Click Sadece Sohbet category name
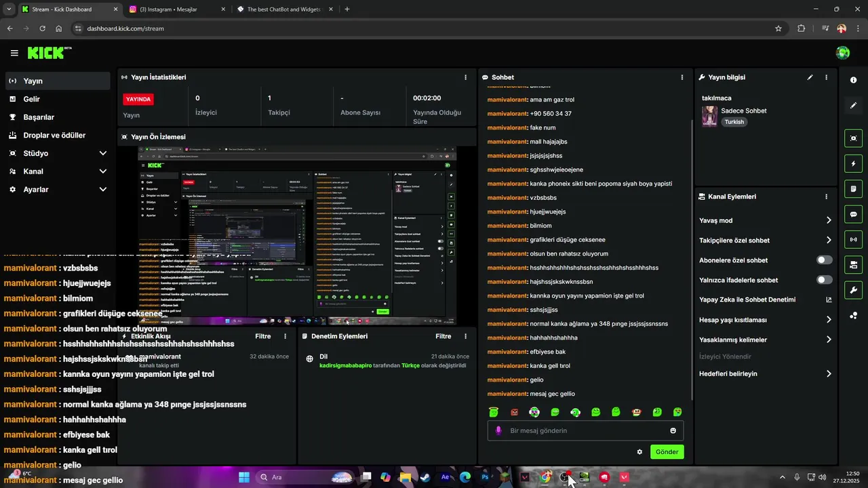 pyautogui.click(x=744, y=110)
